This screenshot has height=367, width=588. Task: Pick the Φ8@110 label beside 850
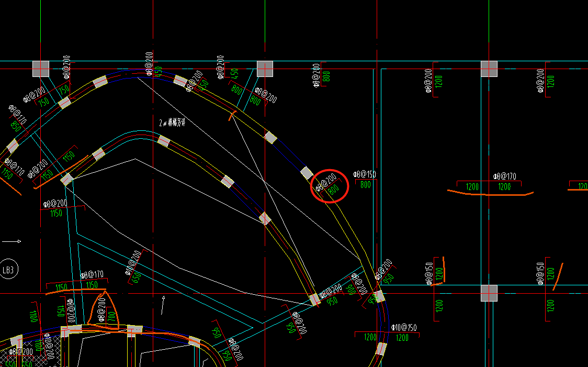click(x=17, y=115)
